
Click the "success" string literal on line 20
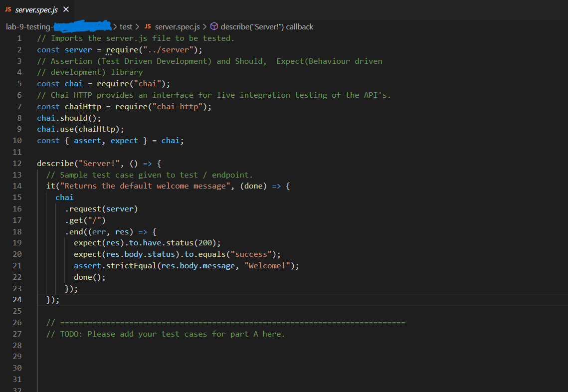tap(251, 254)
